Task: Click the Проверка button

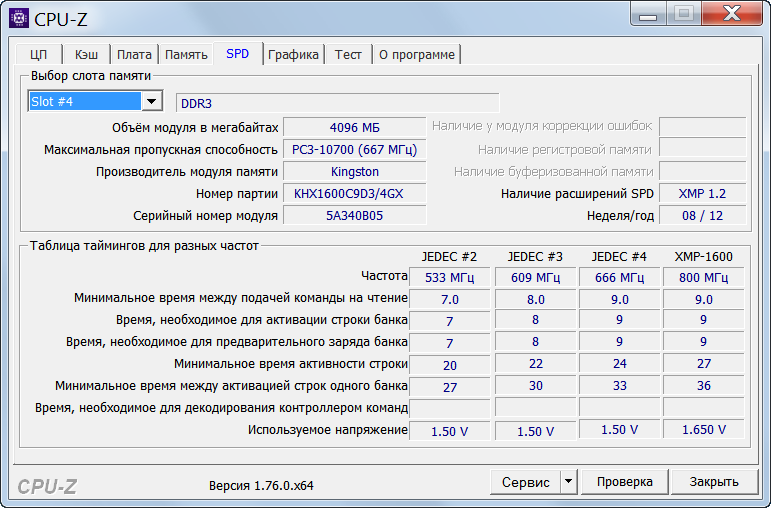Action: (x=625, y=482)
